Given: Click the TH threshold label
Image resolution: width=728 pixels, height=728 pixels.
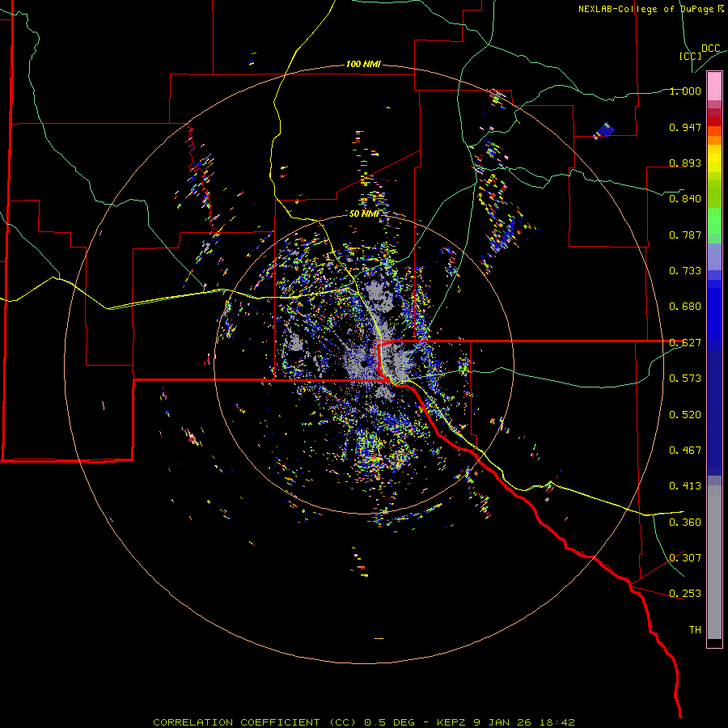Looking at the screenshot, I should 695,630.
